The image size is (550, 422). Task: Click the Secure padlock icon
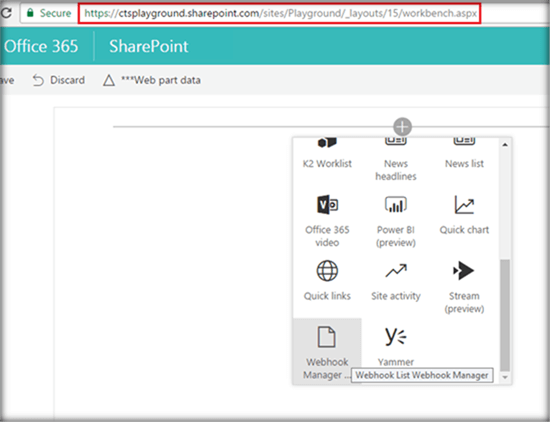(30, 13)
